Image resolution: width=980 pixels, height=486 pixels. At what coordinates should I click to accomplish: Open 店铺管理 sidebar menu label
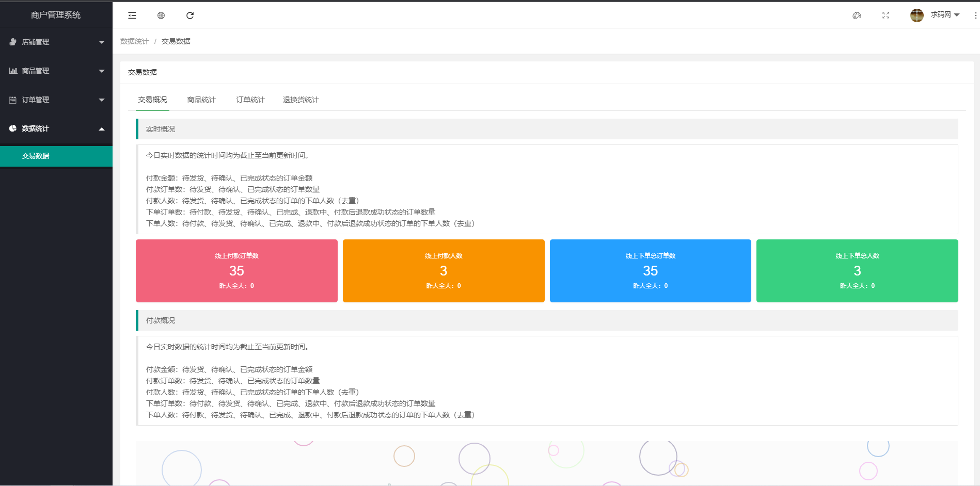pyautogui.click(x=36, y=42)
